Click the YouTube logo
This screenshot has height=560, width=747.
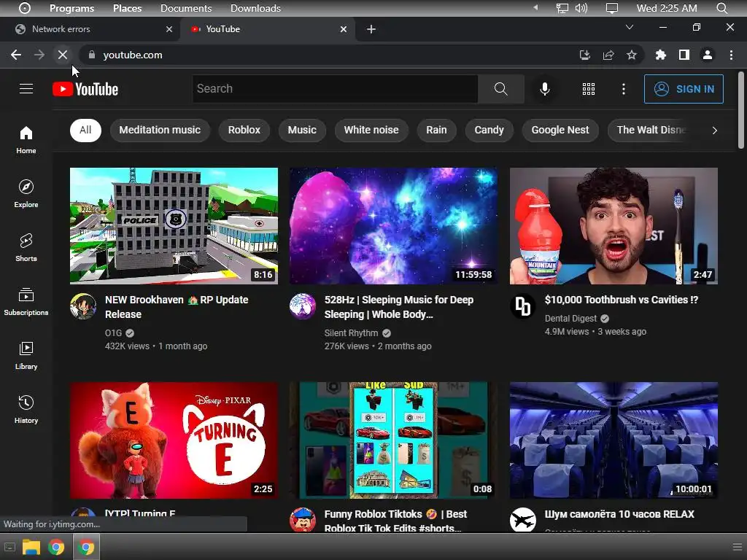coord(85,89)
